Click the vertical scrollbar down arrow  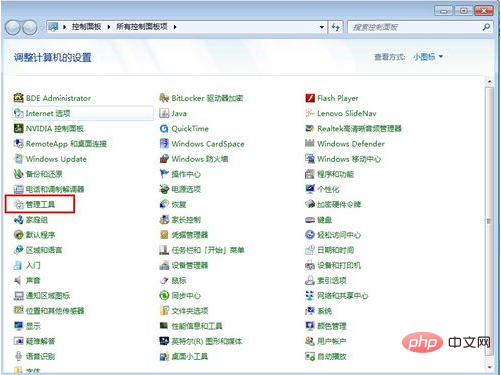click(x=489, y=367)
